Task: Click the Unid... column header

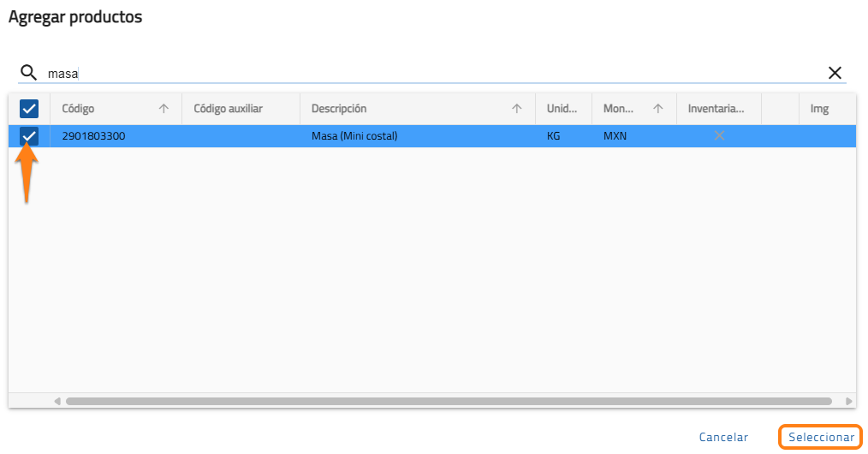Action: point(562,109)
